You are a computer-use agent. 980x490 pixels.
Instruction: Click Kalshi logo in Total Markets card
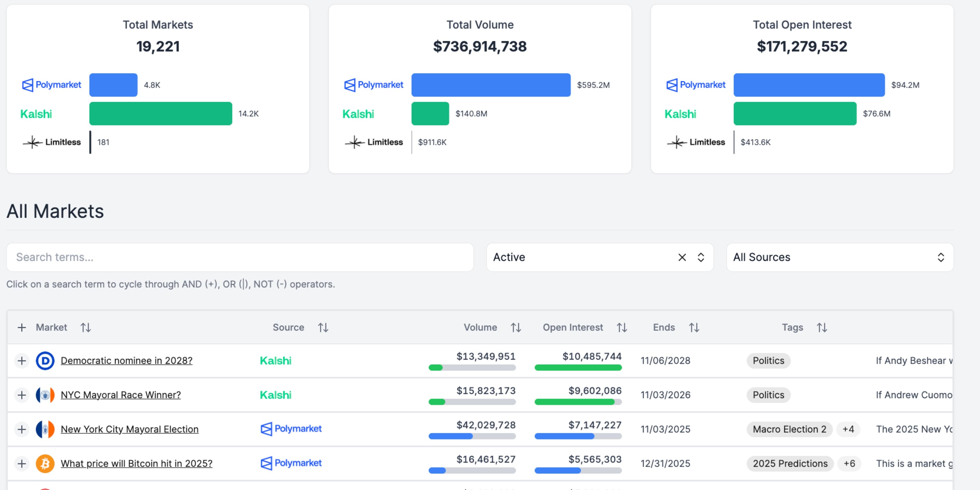click(36, 114)
